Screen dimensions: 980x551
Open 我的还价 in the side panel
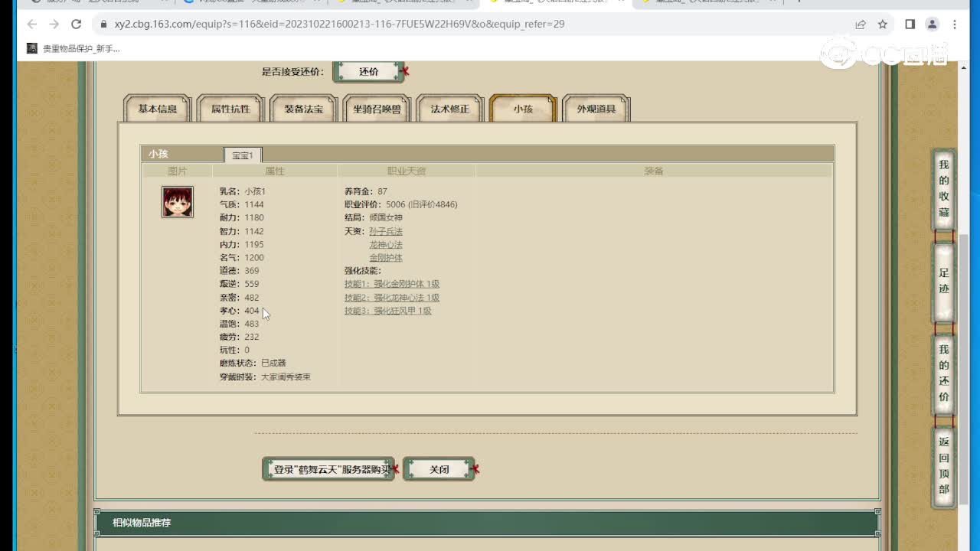944,373
